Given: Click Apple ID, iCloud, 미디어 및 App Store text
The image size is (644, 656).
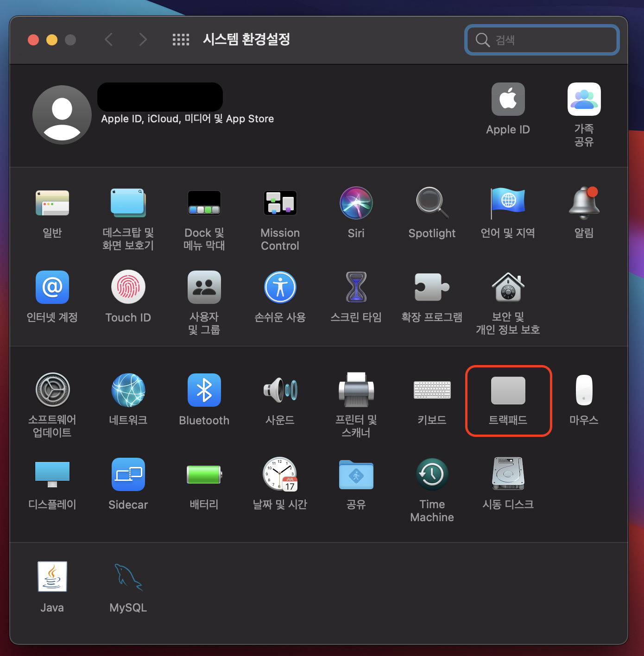Looking at the screenshot, I should click(188, 119).
